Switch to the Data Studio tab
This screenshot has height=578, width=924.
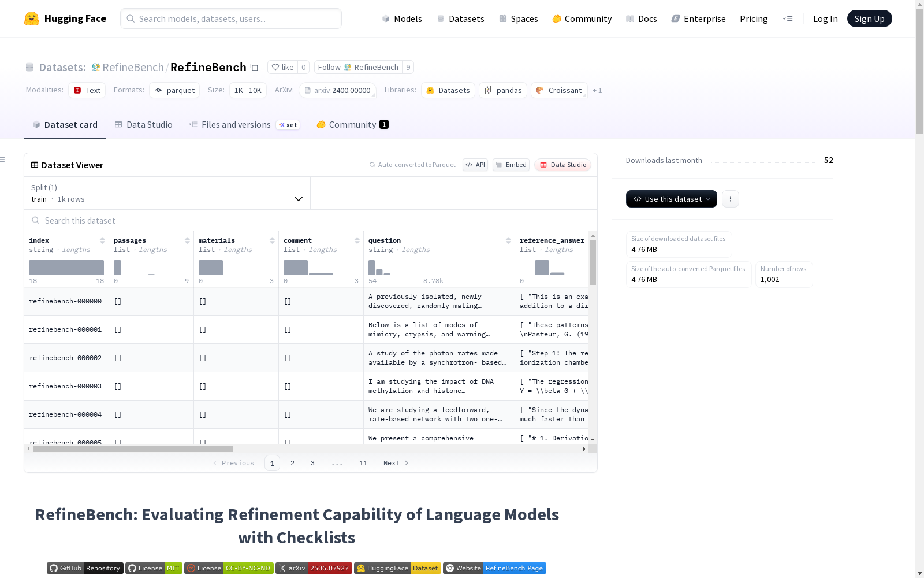point(144,125)
